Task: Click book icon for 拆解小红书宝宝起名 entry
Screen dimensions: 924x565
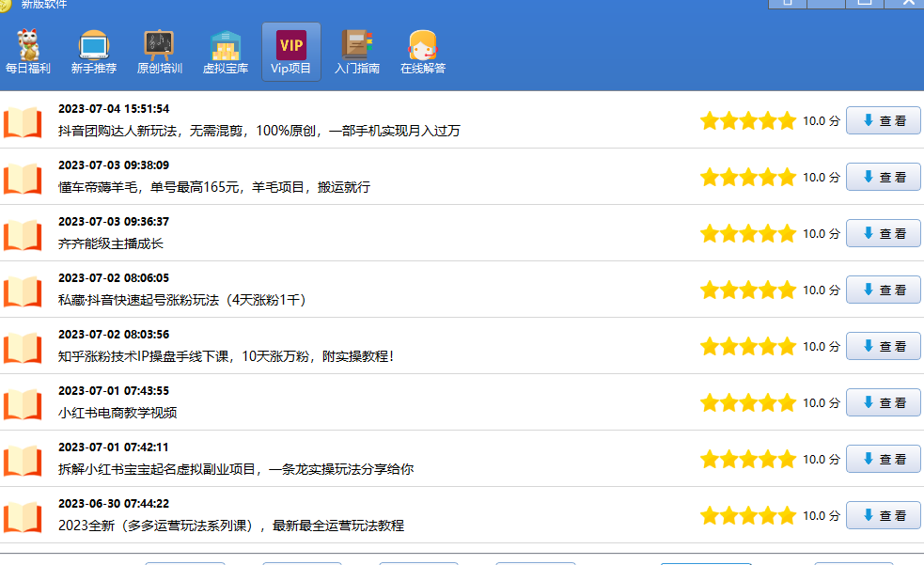Action: pyautogui.click(x=23, y=462)
